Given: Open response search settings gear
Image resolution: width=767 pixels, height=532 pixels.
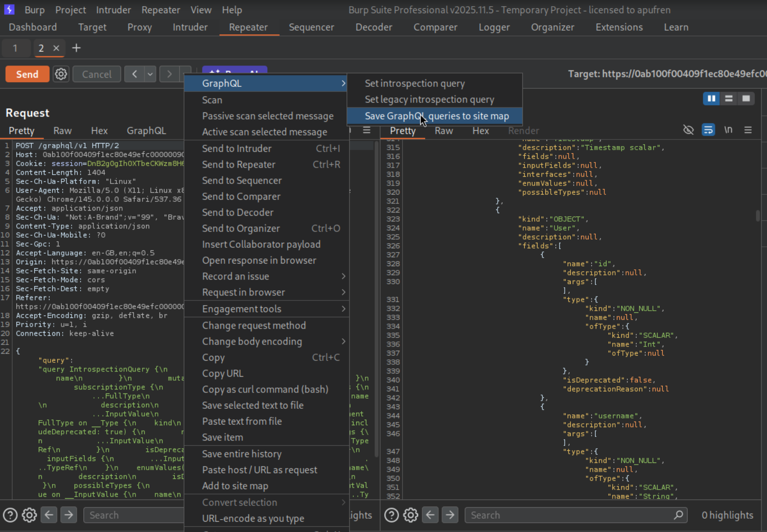Looking at the screenshot, I should pos(411,515).
